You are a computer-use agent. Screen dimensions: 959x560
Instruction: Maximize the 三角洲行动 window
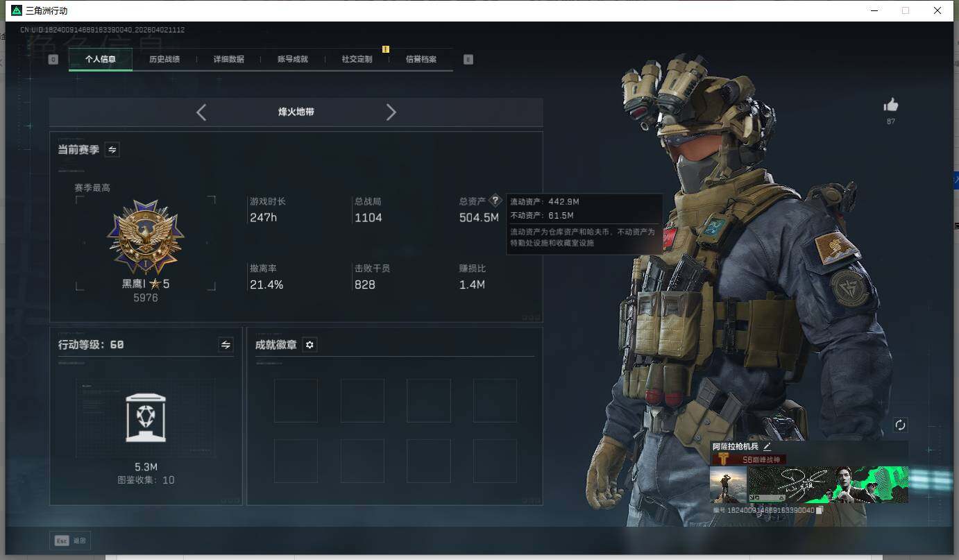pos(906,10)
